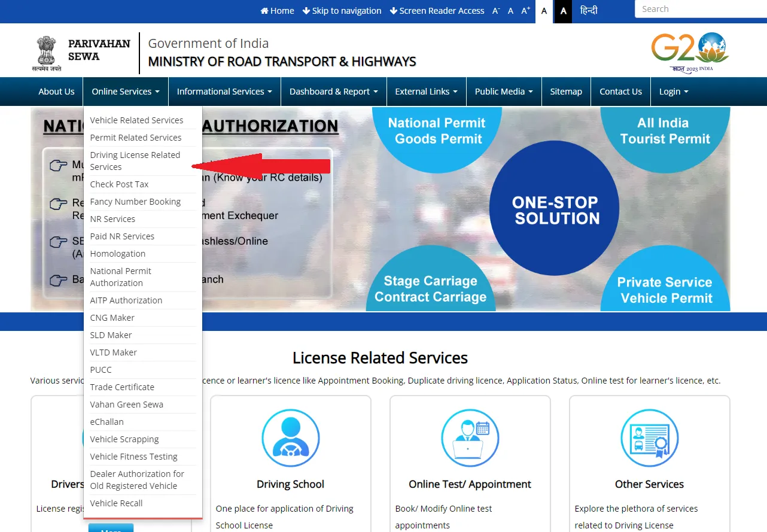This screenshot has height=532, width=767.
Task: Select Trade Certificate
Action: (143, 387)
